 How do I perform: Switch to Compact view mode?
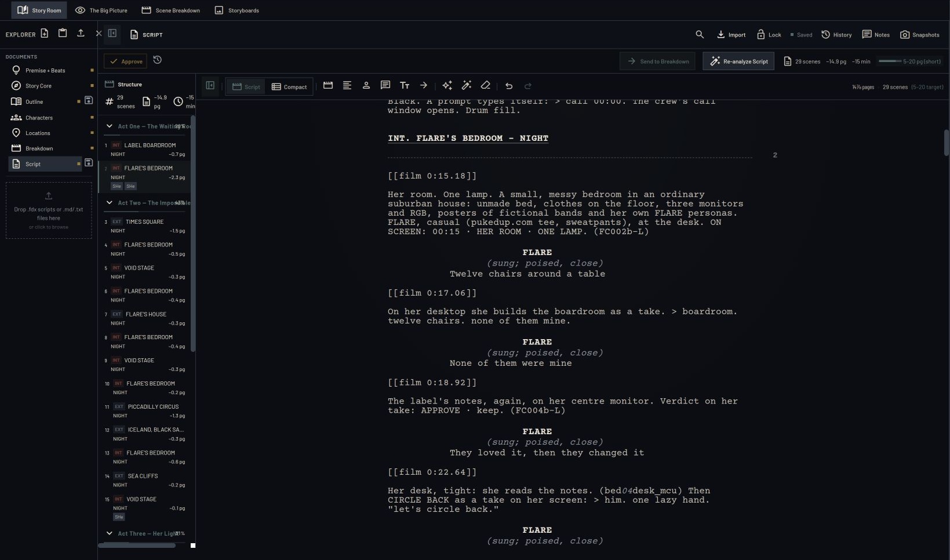click(289, 86)
